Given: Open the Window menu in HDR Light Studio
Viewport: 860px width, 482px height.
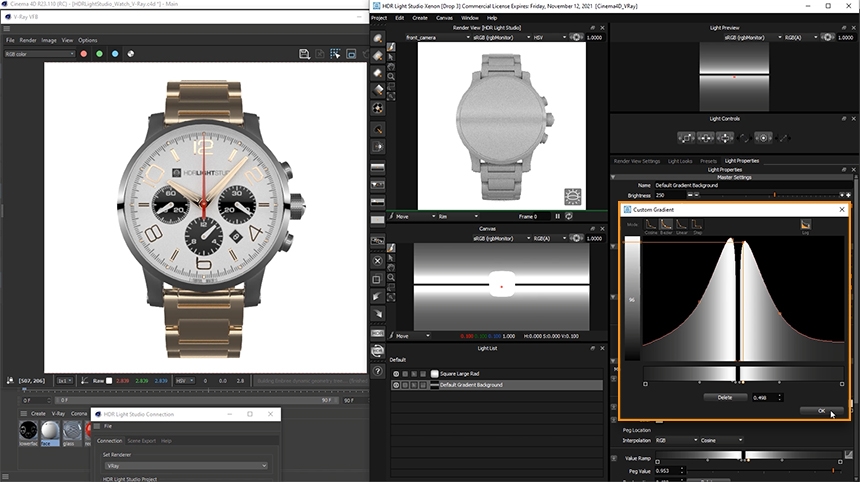Looking at the screenshot, I should click(x=469, y=18).
